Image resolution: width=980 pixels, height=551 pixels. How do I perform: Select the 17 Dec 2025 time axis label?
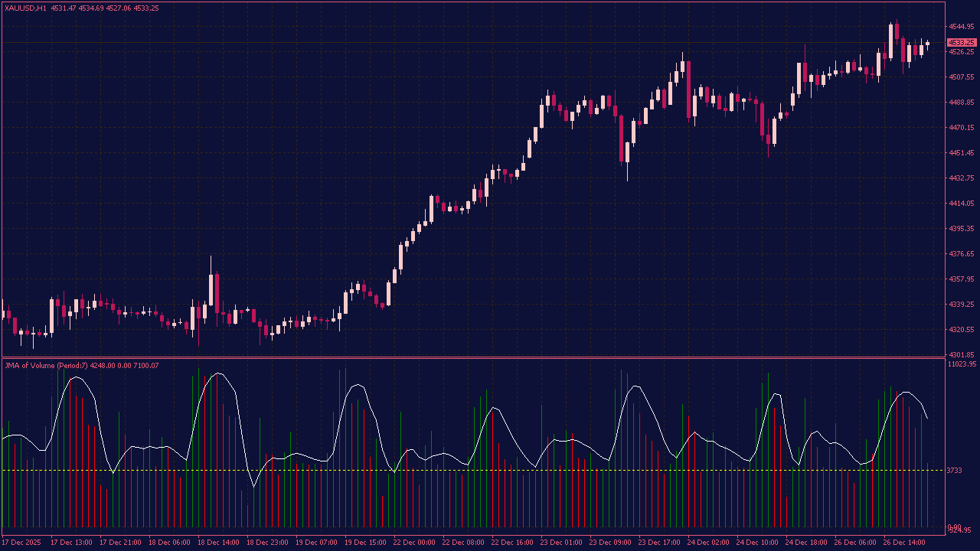click(21, 543)
